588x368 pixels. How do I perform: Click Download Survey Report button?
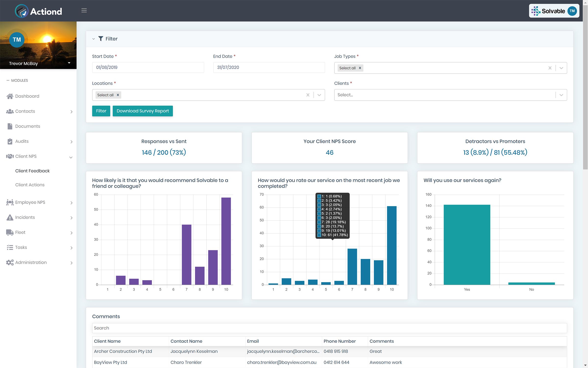click(143, 111)
